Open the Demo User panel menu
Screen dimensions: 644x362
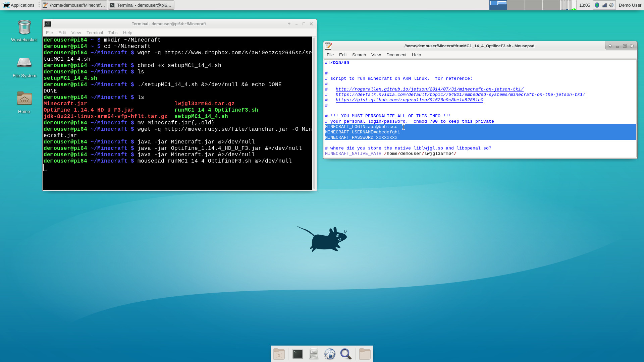point(630,5)
